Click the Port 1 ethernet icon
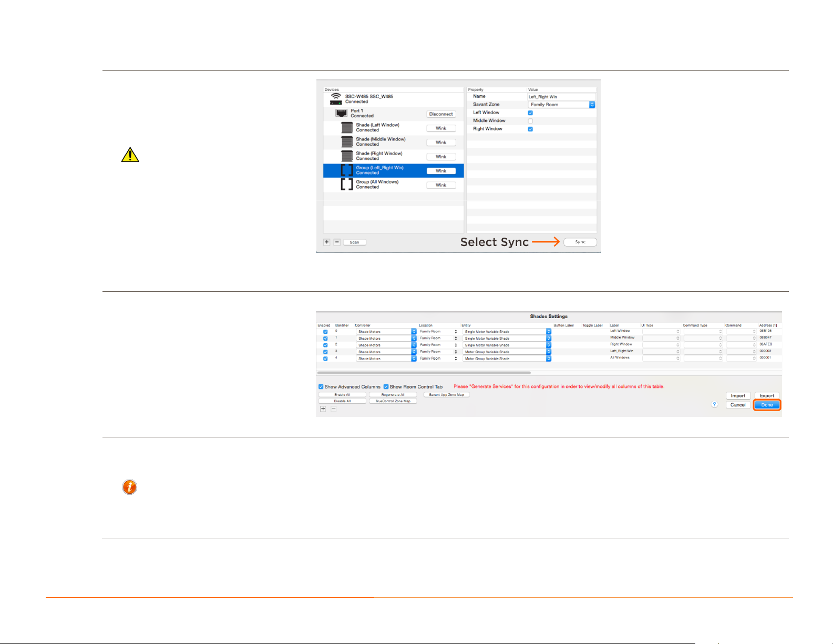 pyautogui.click(x=342, y=113)
